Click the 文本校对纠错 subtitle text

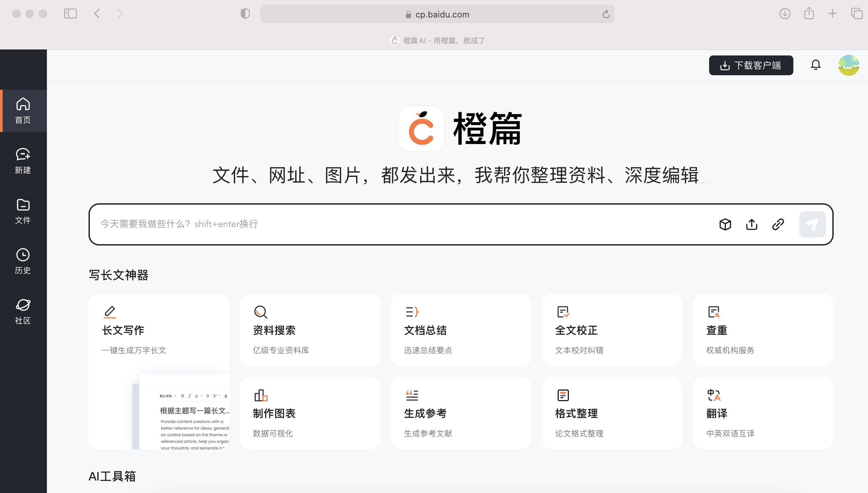click(x=579, y=350)
